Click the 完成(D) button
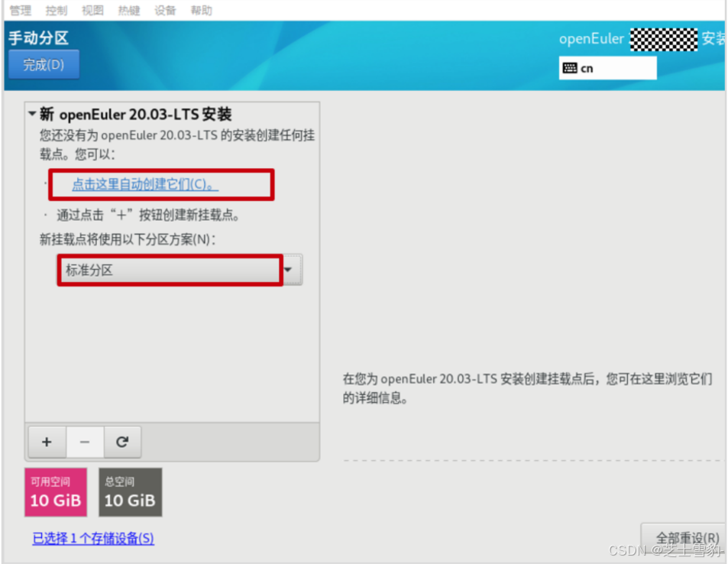Image resolution: width=728 pixels, height=564 pixels. pos(44,64)
